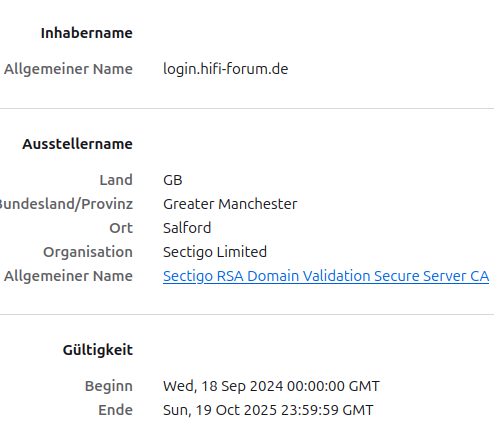This screenshot has width=494, height=443.
Task: Click Allgemeiner Name label under Inhabername
Action: tap(68, 69)
